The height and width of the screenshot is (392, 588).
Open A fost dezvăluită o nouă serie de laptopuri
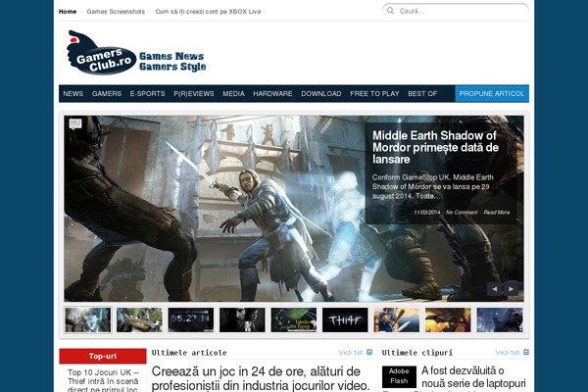click(473, 377)
